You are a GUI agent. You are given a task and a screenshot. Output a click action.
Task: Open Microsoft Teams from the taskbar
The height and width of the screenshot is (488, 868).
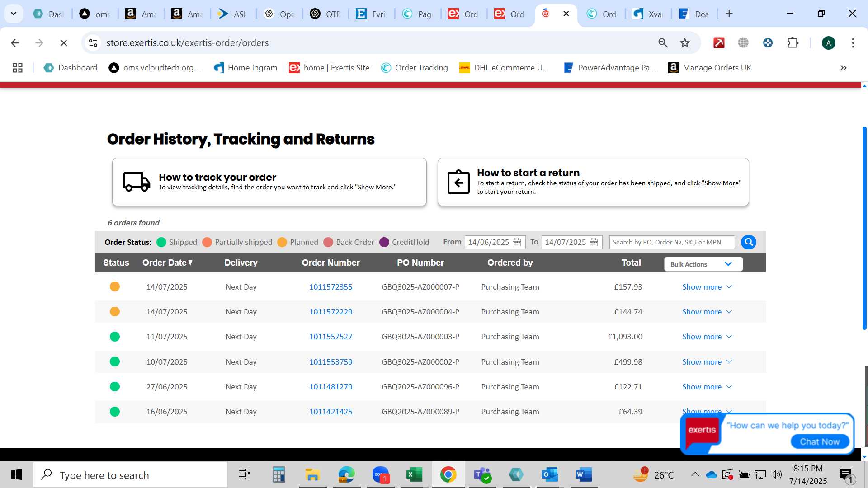[x=482, y=475]
